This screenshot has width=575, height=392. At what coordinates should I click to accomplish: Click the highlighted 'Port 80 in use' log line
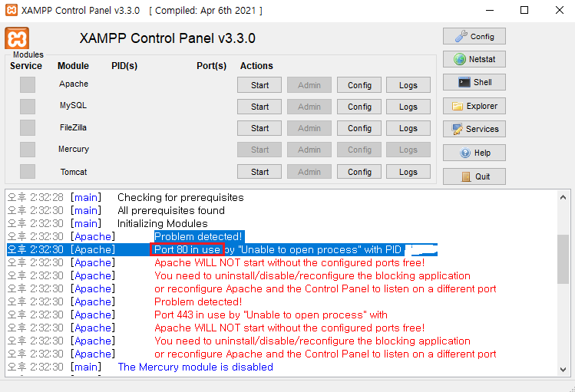tap(222, 249)
